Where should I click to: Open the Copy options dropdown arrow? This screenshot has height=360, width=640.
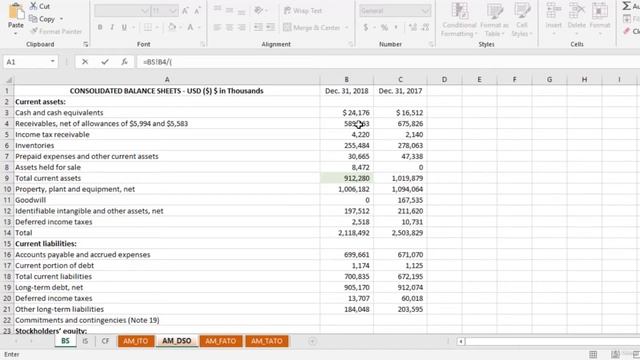tap(62, 19)
